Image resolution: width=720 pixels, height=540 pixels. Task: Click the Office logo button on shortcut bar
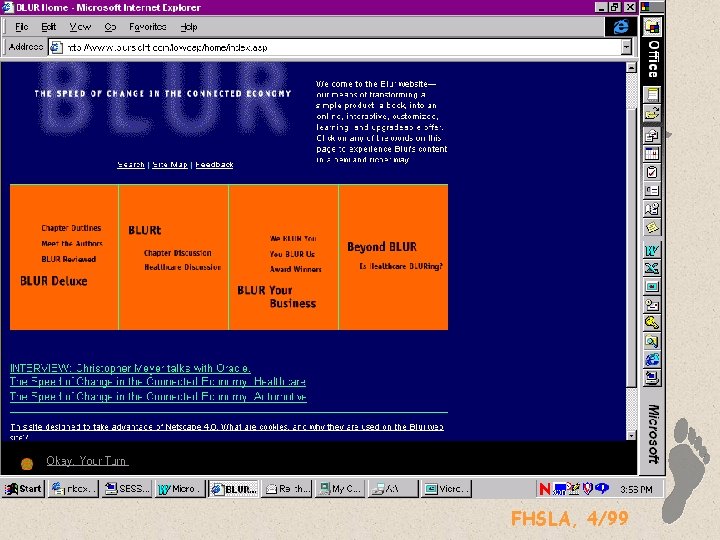pyautogui.click(x=652, y=27)
